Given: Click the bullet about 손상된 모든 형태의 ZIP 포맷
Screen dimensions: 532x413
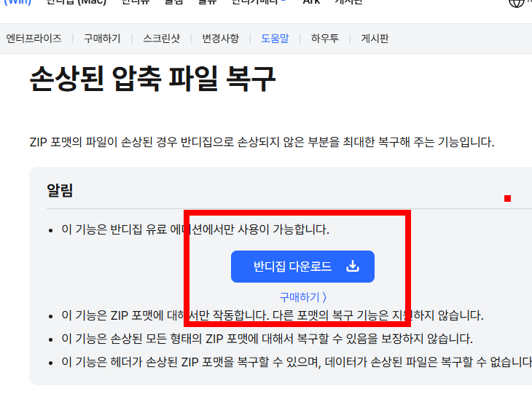Looking at the screenshot, I should 267,339.
